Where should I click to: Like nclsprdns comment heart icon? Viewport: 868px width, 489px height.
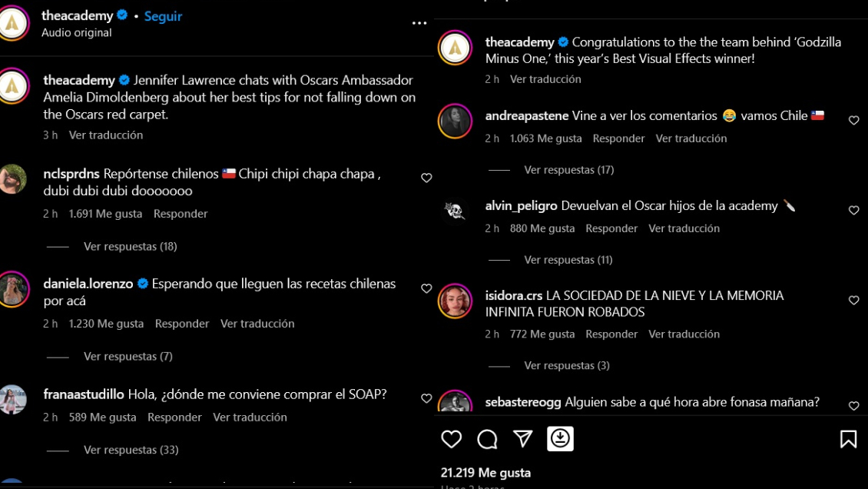[426, 178]
